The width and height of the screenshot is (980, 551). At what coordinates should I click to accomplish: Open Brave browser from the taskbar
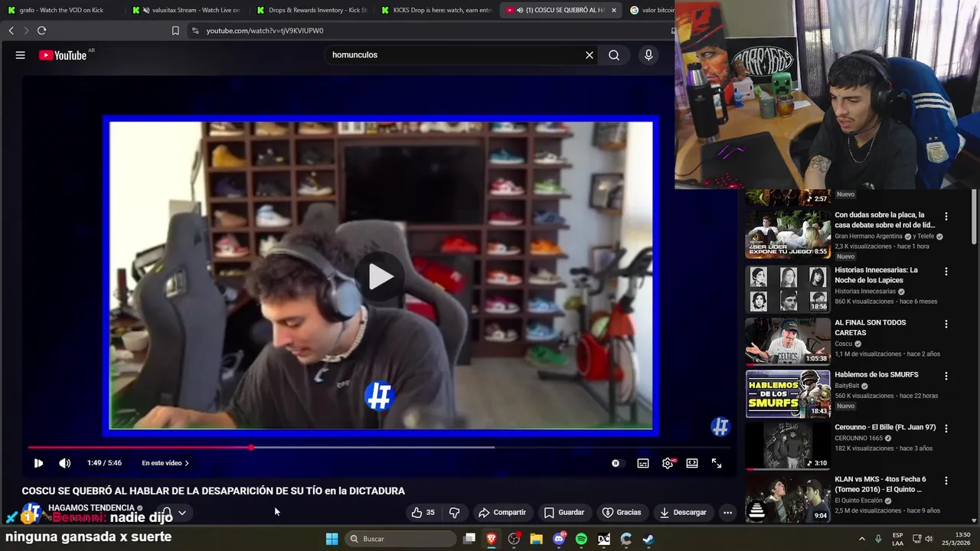coord(492,539)
